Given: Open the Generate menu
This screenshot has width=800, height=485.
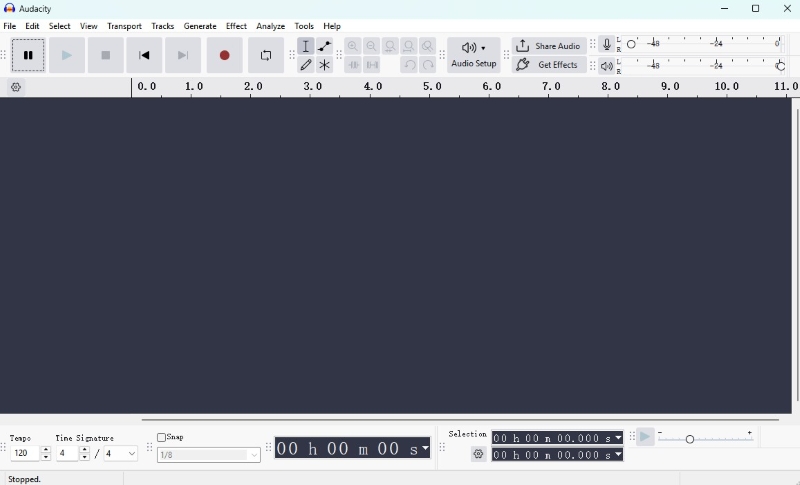Looking at the screenshot, I should (x=200, y=26).
